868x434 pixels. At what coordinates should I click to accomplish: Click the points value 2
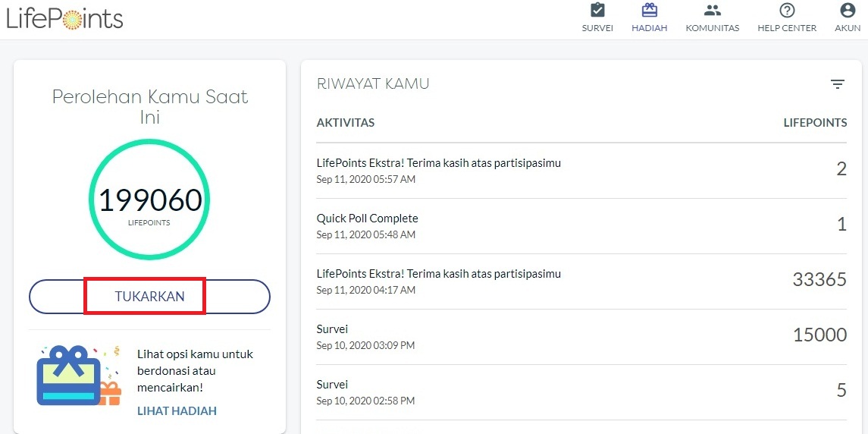click(x=841, y=168)
